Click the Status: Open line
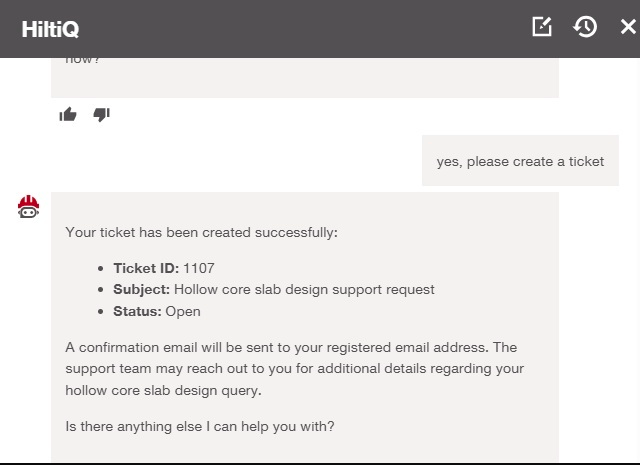Viewport: 640px width, 465px height. pos(157,311)
